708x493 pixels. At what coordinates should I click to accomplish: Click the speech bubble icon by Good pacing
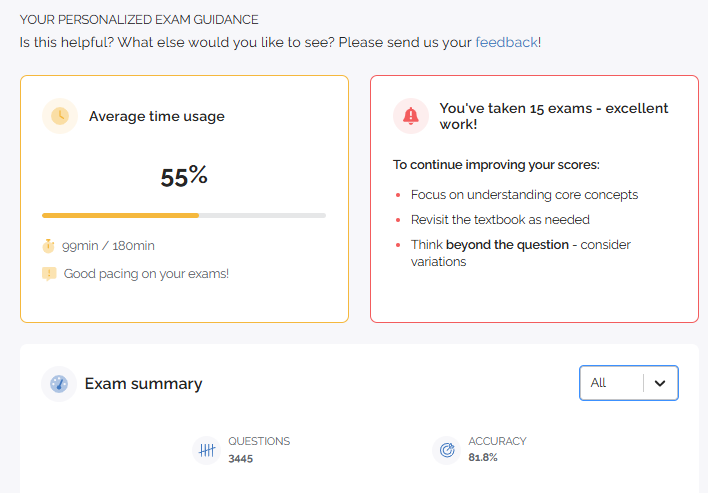tap(48, 273)
